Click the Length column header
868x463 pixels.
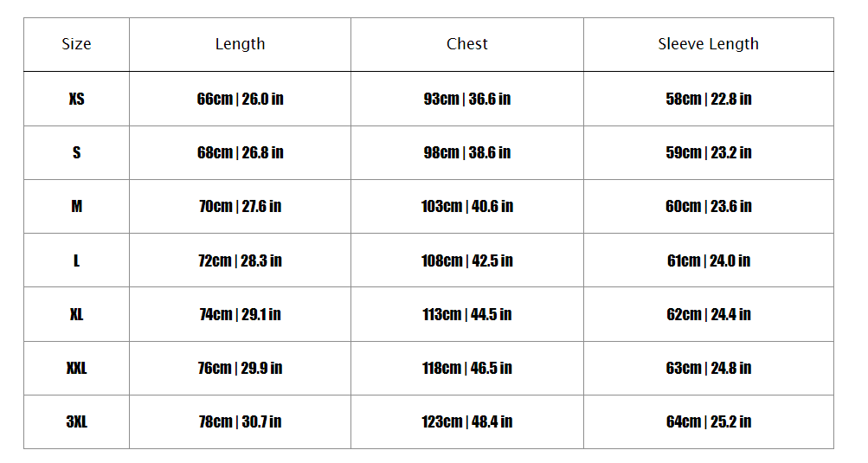(240, 44)
